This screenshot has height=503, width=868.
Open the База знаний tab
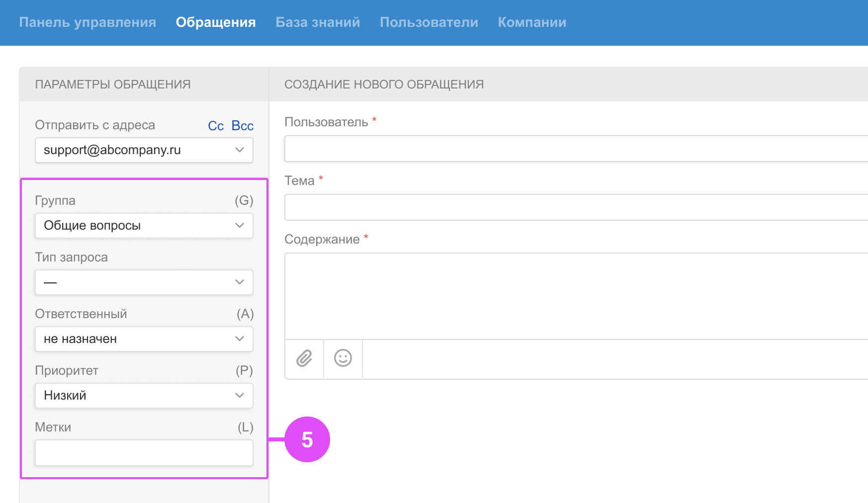pyautogui.click(x=318, y=22)
